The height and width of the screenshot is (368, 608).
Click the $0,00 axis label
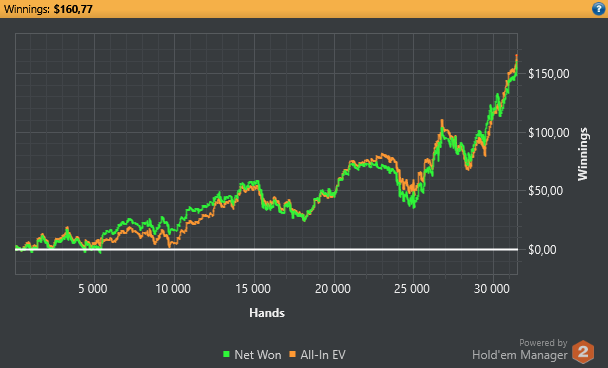pyautogui.click(x=542, y=250)
